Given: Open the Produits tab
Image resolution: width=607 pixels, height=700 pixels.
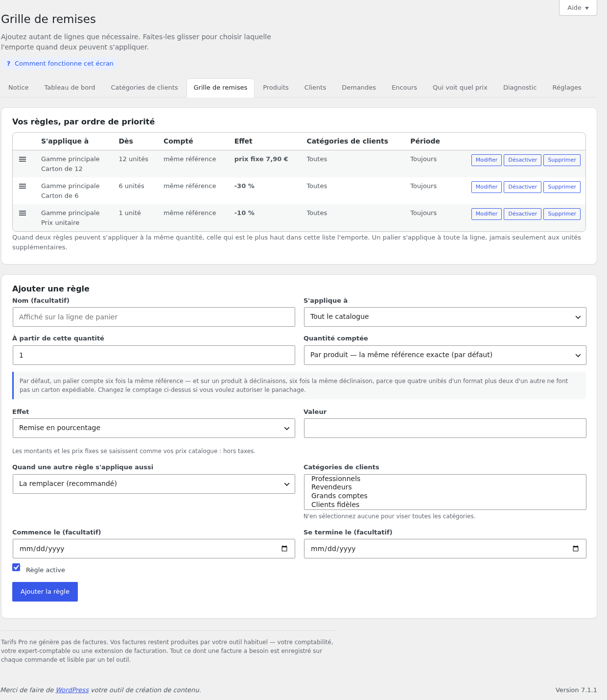Looking at the screenshot, I should click(x=276, y=88).
